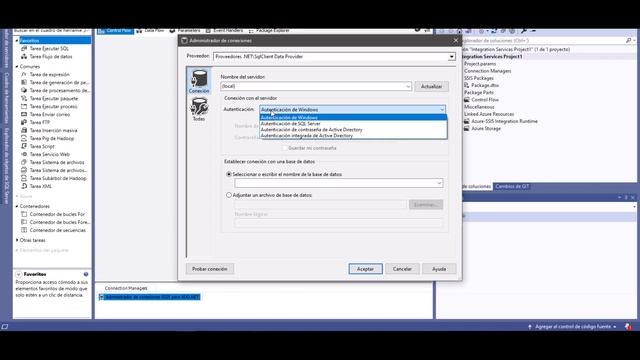
Task: Switch to the Control Flow tab
Action: 115,31
